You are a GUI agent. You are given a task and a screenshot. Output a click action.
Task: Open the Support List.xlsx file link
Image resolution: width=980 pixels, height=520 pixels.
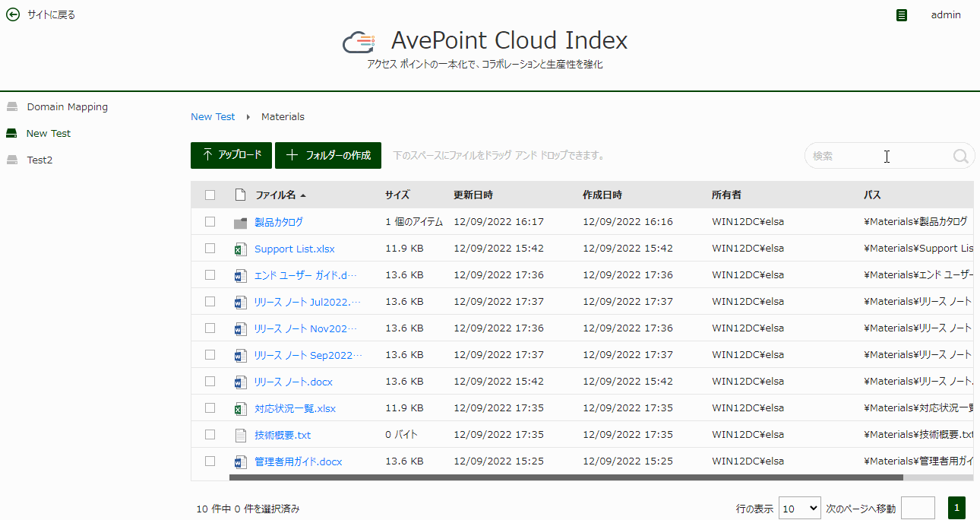(x=295, y=249)
